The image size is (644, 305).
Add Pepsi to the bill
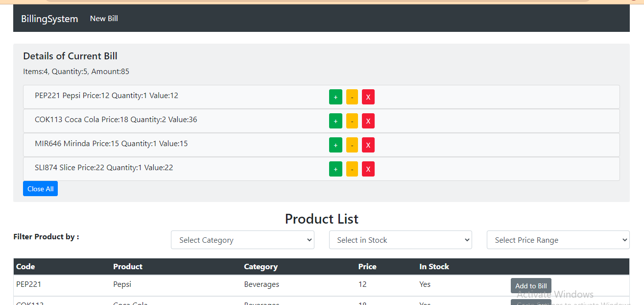point(531,285)
